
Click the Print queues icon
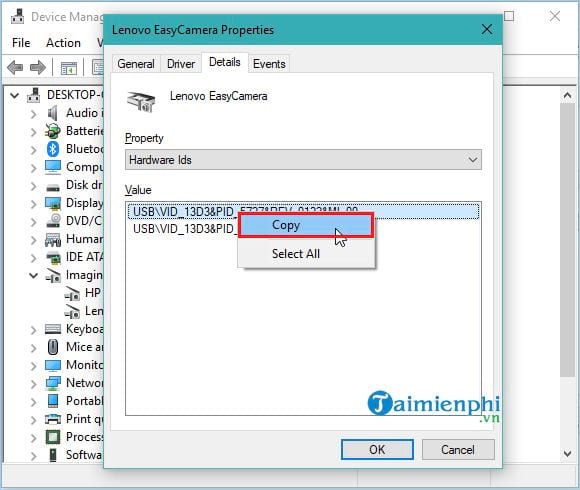tap(53, 419)
